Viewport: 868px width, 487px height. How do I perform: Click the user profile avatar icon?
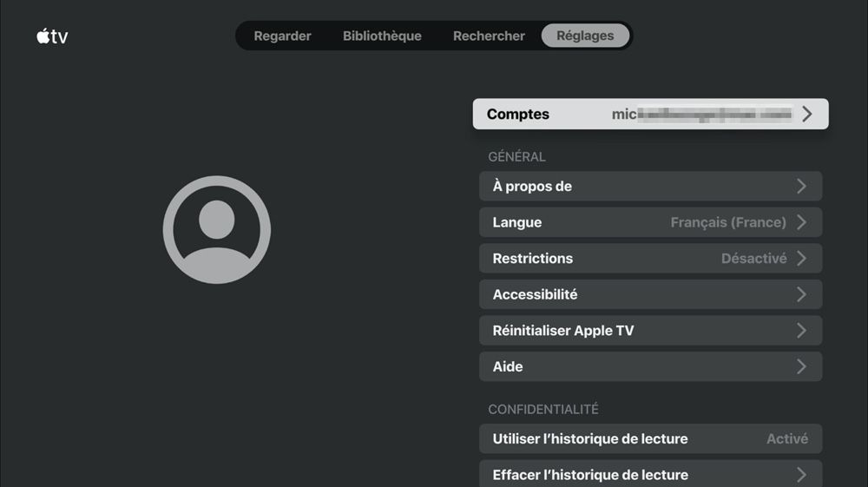pos(216,230)
